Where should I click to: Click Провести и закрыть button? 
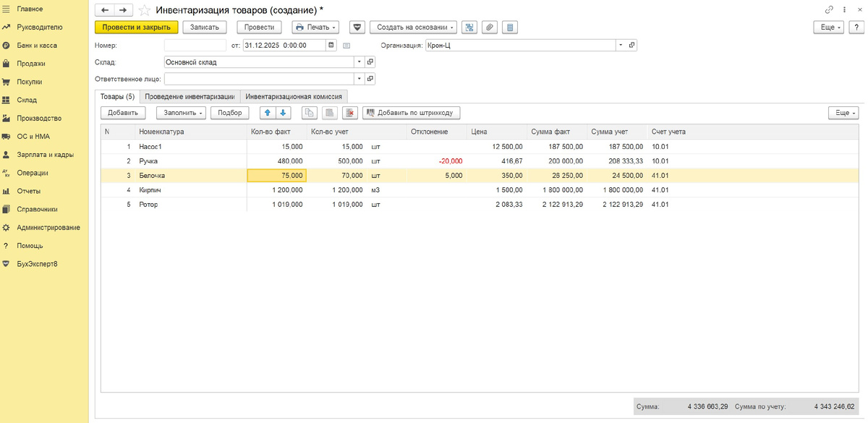click(x=137, y=27)
